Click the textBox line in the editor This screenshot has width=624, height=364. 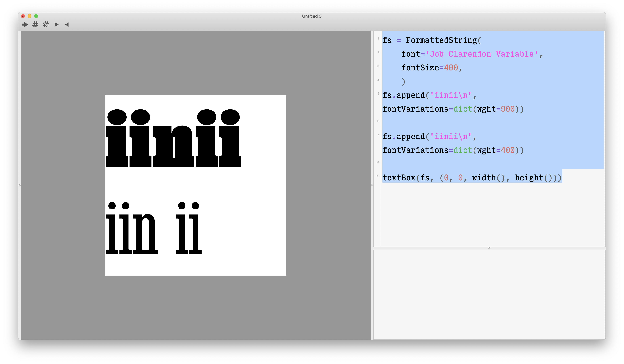[472, 178]
